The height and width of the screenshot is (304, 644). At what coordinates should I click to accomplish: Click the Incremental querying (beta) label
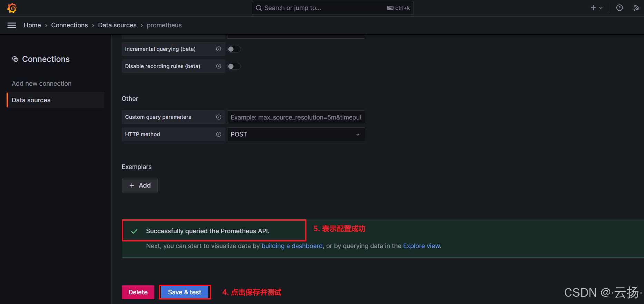[160, 49]
